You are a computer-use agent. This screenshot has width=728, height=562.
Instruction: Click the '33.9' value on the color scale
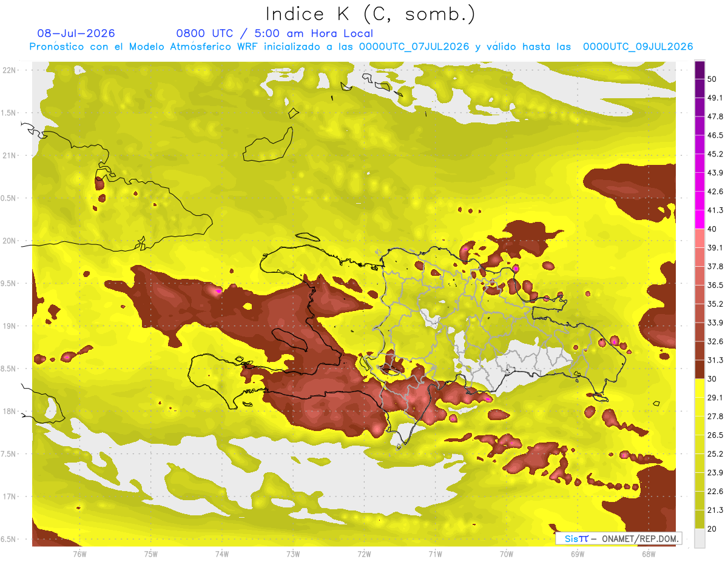pyautogui.click(x=715, y=323)
